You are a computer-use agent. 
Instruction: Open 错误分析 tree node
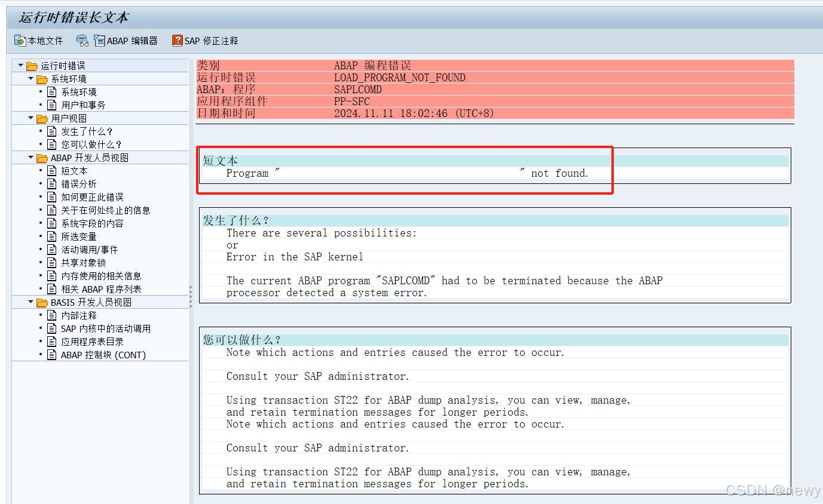[79, 184]
